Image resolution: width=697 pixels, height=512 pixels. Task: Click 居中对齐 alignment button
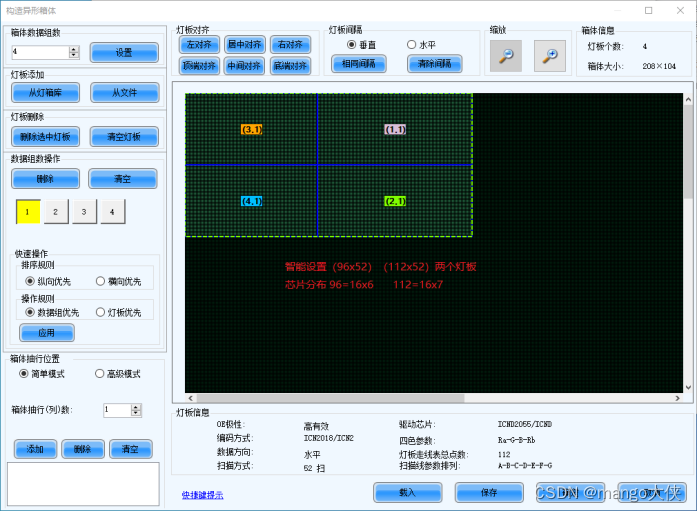point(244,44)
